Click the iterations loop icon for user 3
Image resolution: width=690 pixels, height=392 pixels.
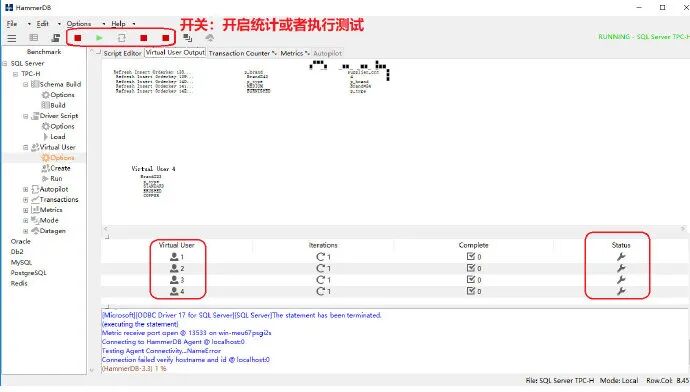[320, 279]
